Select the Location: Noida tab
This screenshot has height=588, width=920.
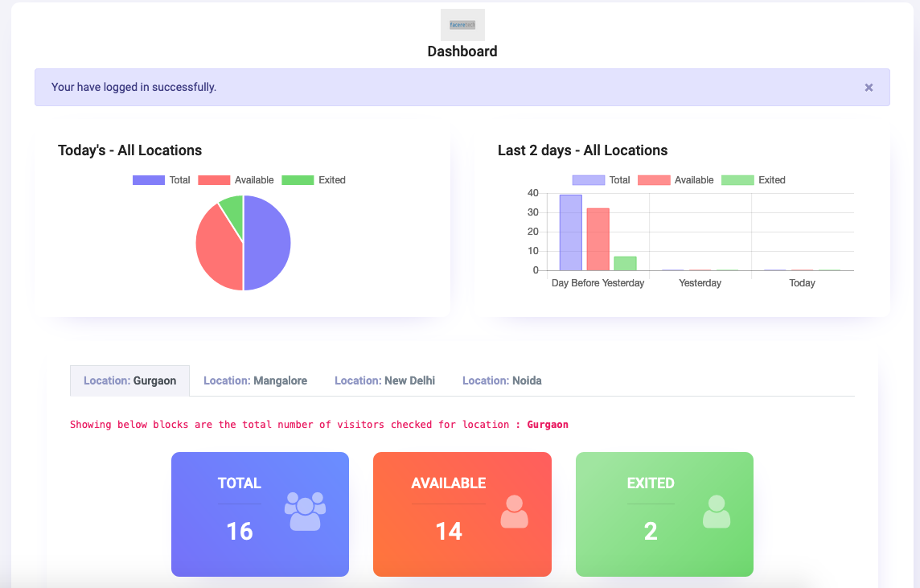point(501,380)
